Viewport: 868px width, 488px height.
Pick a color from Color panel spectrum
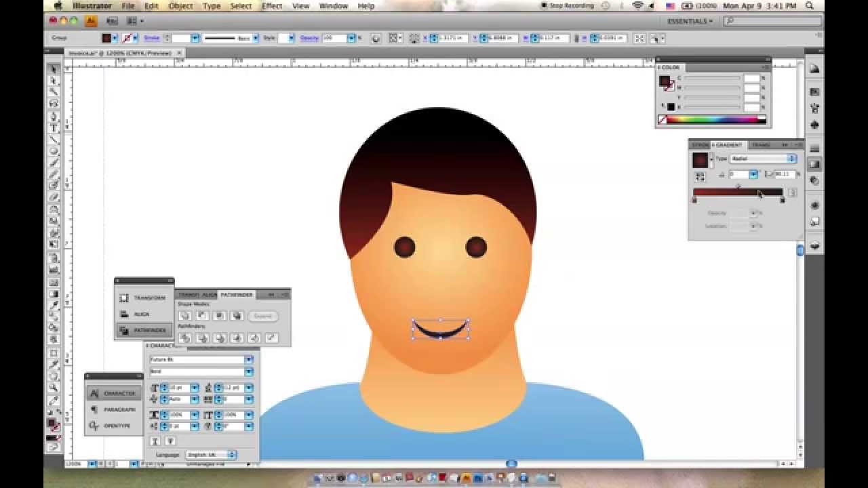pyautogui.click(x=717, y=121)
